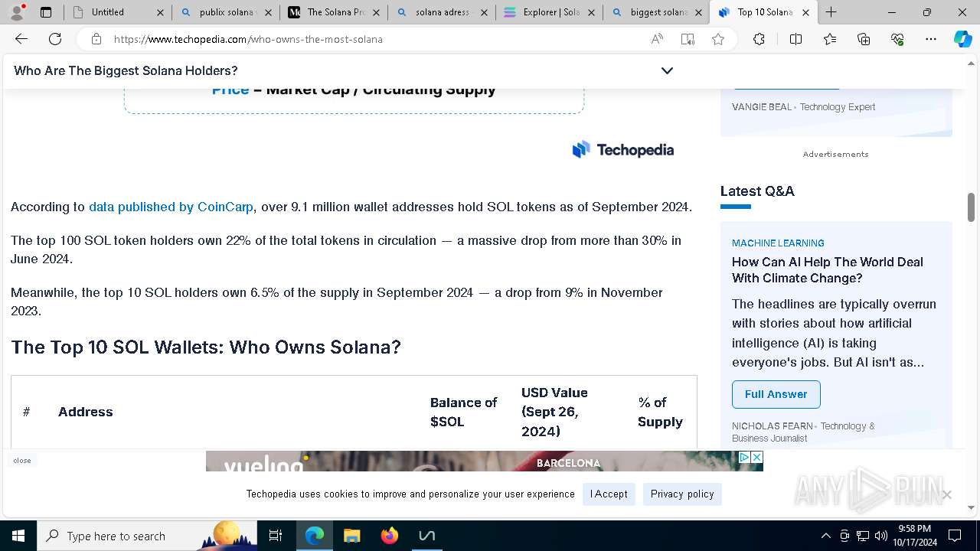
Task: Open Windows Start menu
Action: point(18,536)
